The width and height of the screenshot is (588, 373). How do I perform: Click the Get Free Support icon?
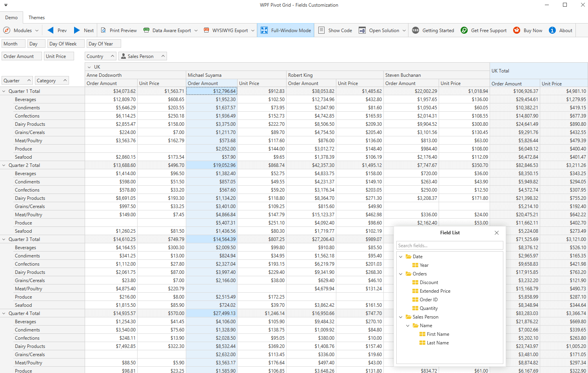[x=464, y=31]
